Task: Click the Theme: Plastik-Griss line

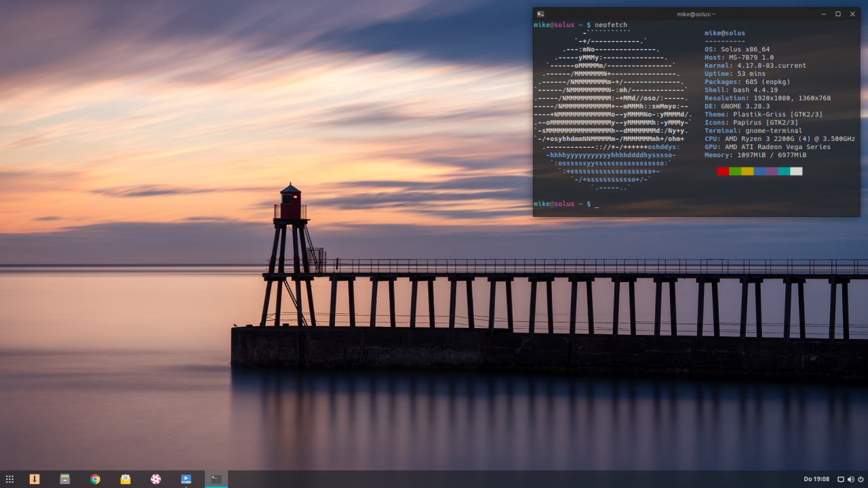Action: tap(764, 115)
